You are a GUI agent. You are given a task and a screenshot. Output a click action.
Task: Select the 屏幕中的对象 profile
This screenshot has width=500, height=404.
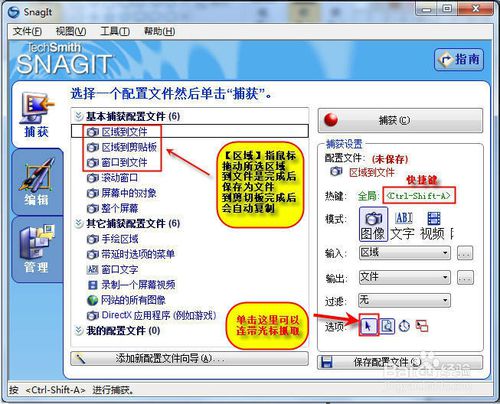pos(129,193)
